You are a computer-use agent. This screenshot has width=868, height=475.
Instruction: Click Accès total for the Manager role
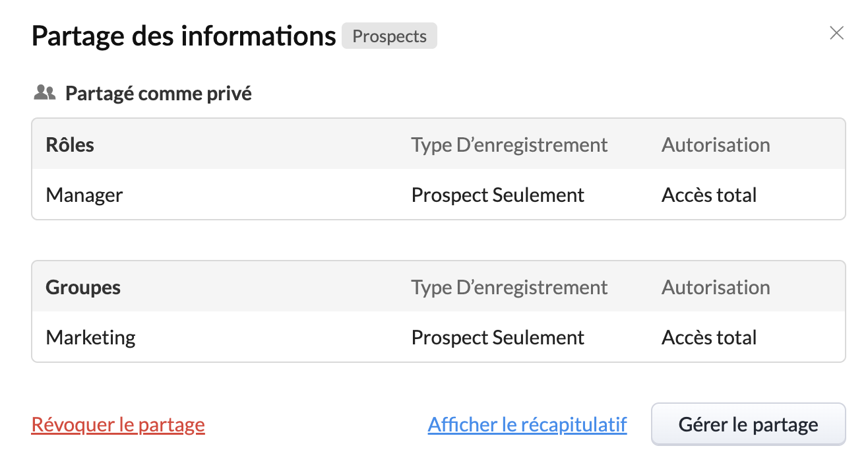(709, 195)
